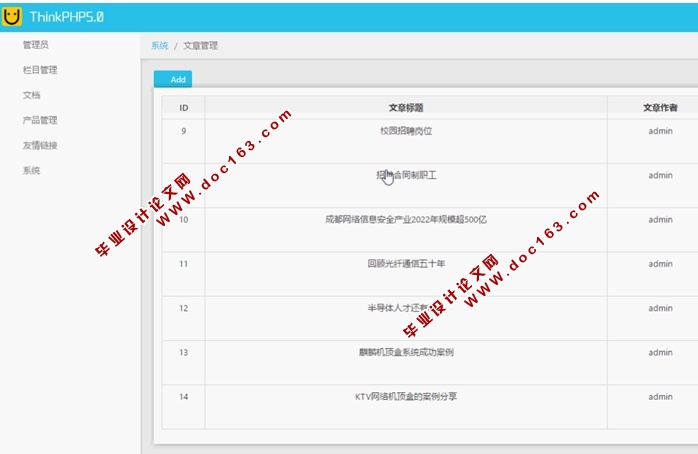Click the 文章作者 column header
The image size is (698, 454).
660,108
